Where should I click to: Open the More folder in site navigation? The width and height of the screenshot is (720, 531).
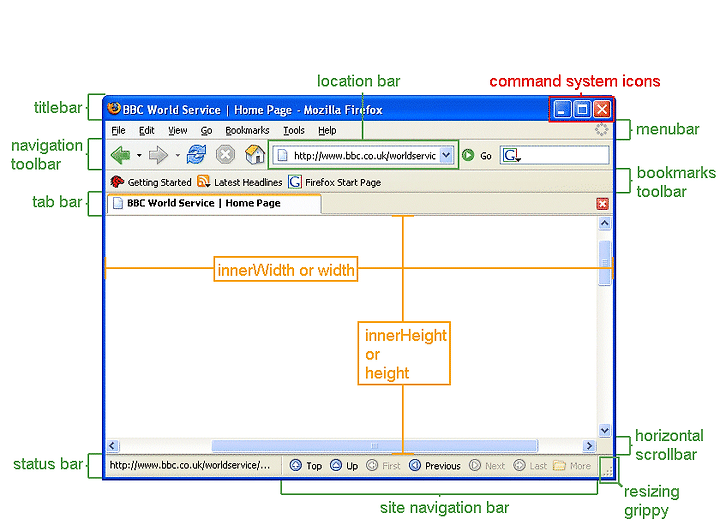[x=572, y=466]
